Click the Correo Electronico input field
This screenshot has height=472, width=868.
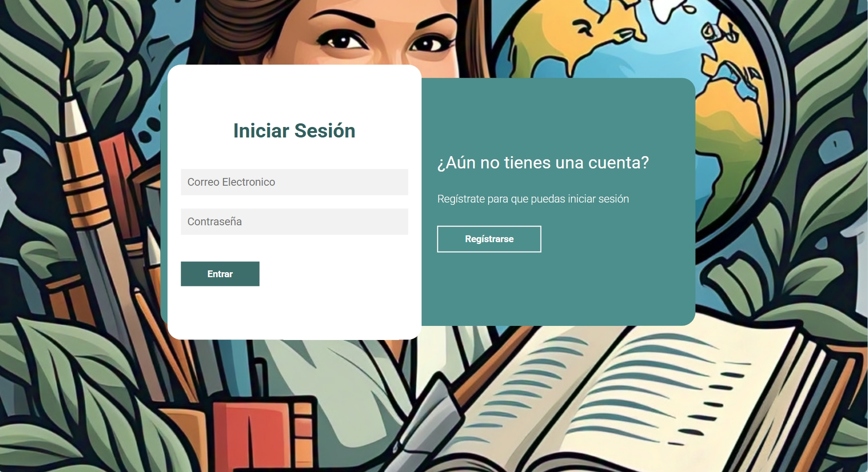pos(294,182)
